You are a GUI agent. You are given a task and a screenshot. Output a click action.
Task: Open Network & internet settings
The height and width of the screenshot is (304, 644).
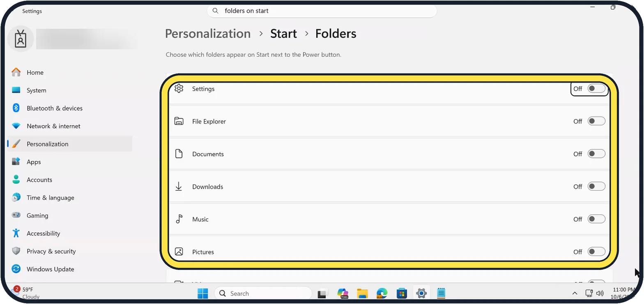[70, 126]
